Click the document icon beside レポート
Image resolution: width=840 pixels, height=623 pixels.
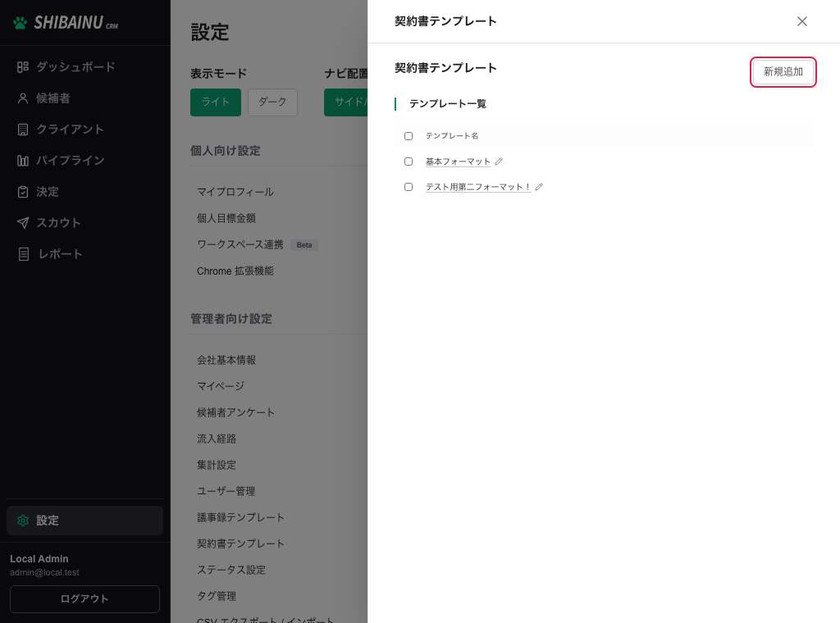coord(24,253)
